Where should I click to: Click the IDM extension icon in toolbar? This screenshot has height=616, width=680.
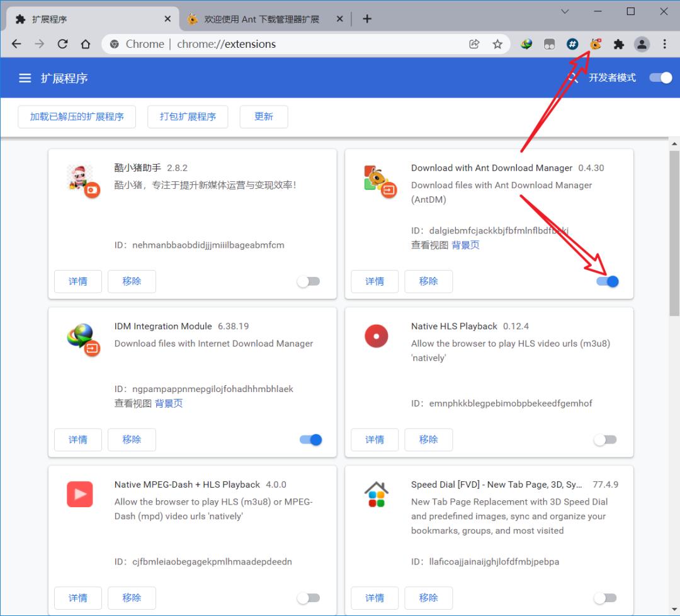point(526,44)
